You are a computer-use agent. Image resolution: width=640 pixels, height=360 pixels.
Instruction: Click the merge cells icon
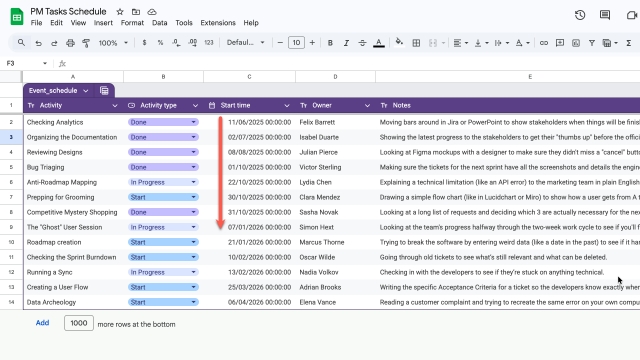433,42
